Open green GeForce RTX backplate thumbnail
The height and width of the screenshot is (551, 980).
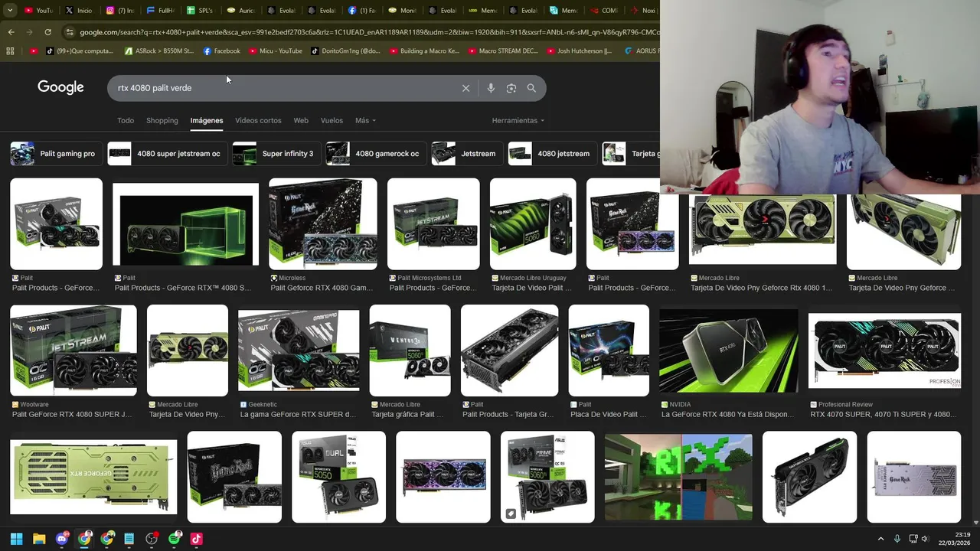[93, 477]
